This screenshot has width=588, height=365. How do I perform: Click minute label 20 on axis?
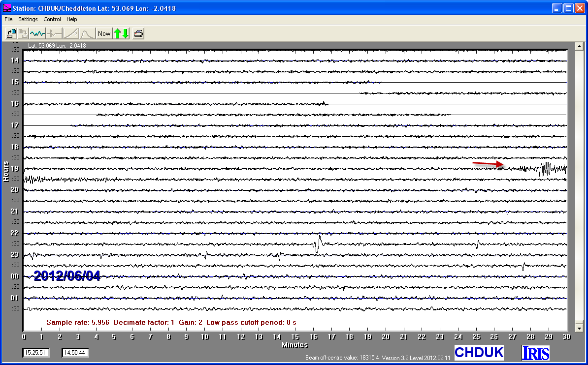tap(386, 337)
